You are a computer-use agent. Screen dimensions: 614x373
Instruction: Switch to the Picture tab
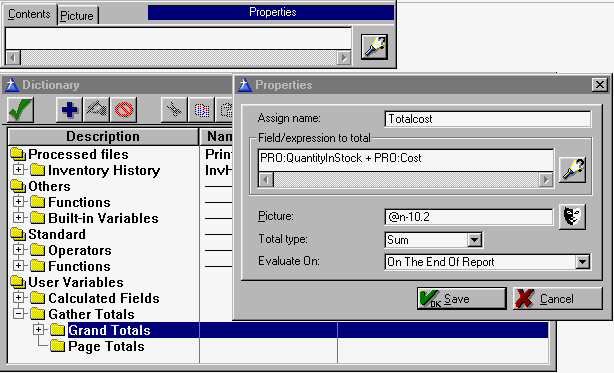pyautogui.click(x=77, y=16)
